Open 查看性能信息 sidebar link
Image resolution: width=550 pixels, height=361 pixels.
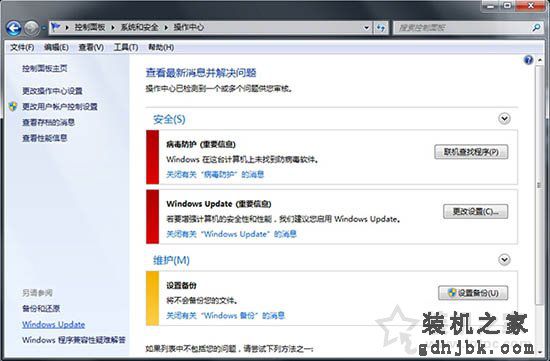click(x=45, y=138)
